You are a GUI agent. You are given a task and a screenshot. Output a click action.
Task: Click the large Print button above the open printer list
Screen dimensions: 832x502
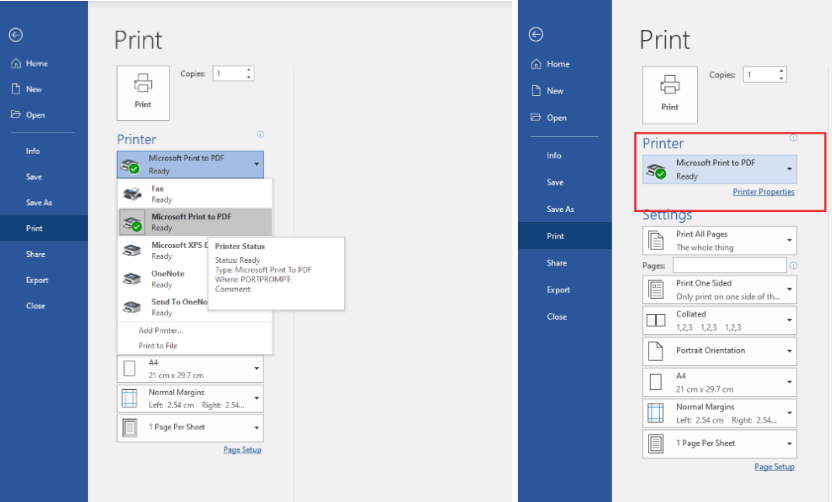[x=143, y=92]
